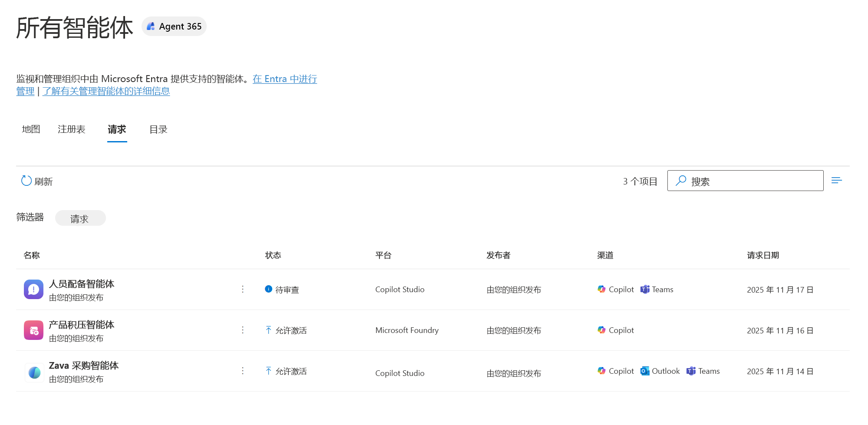The image size is (868, 425).
Task: Click the refresh circular arrow icon
Action: pyautogui.click(x=26, y=181)
